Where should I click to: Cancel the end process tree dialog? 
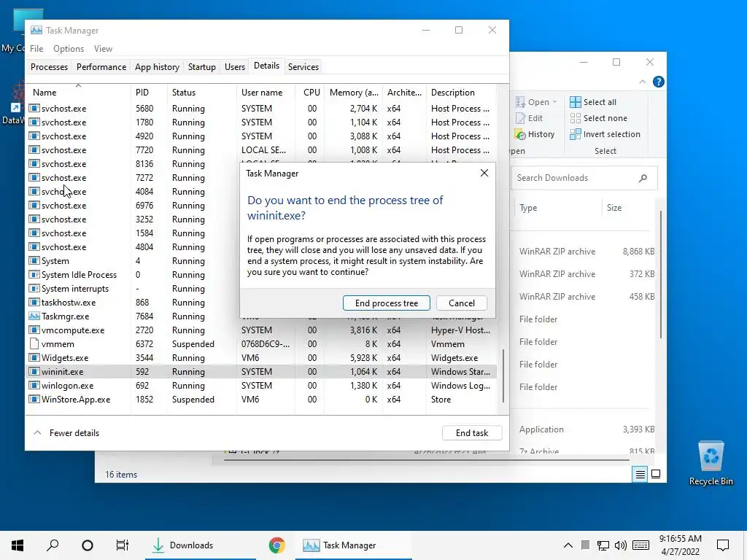(461, 303)
